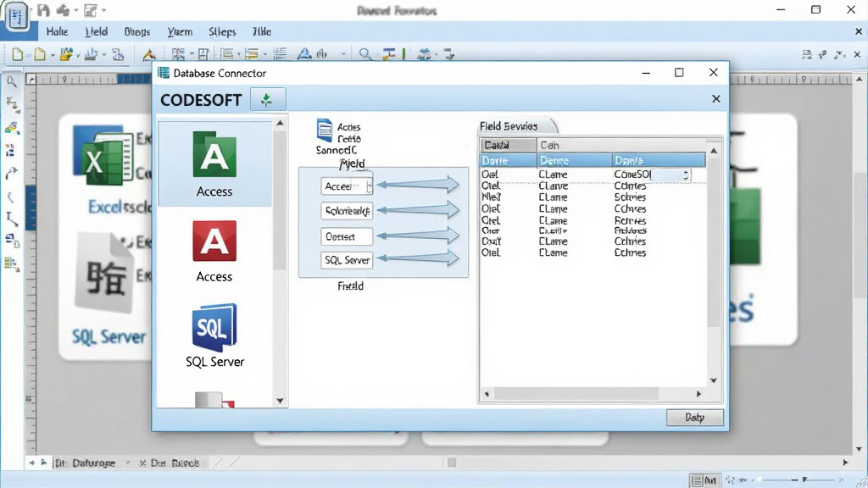Viewport: 868px width, 488px height.
Task: Open dropdown arrow beside open folder icon
Action: (79, 55)
